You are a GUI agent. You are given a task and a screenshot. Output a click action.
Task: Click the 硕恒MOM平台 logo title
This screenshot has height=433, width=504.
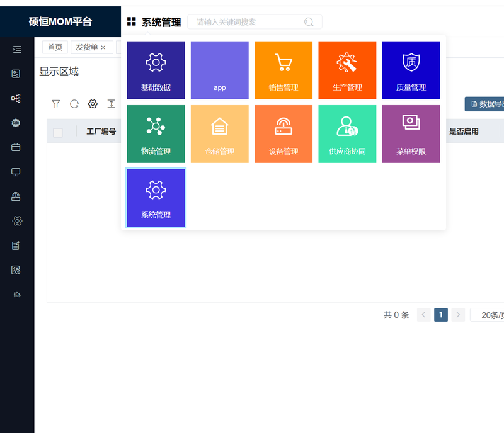tap(60, 21)
